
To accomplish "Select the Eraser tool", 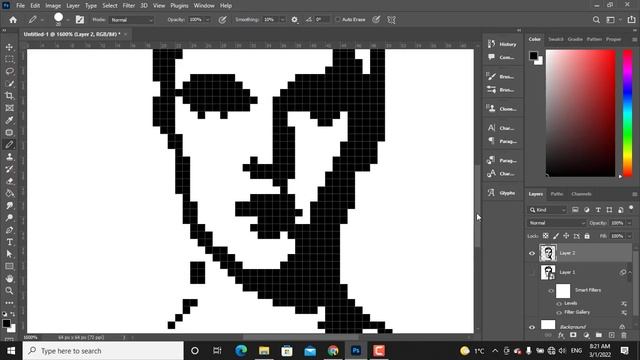I will point(9,181).
